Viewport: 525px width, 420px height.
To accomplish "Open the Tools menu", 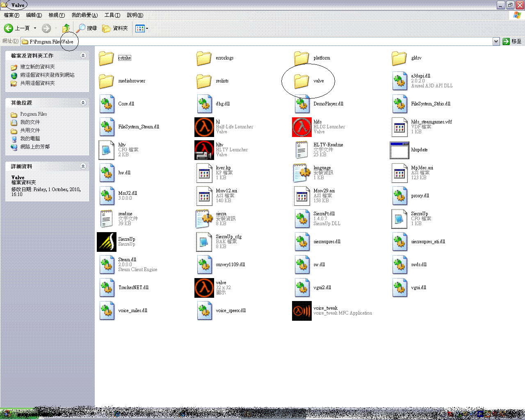I will (112, 15).
